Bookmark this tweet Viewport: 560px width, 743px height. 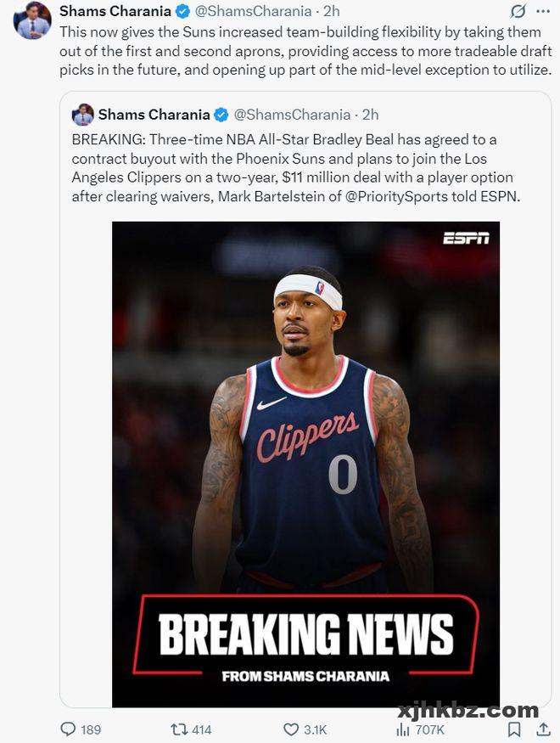tap(514, 729)
